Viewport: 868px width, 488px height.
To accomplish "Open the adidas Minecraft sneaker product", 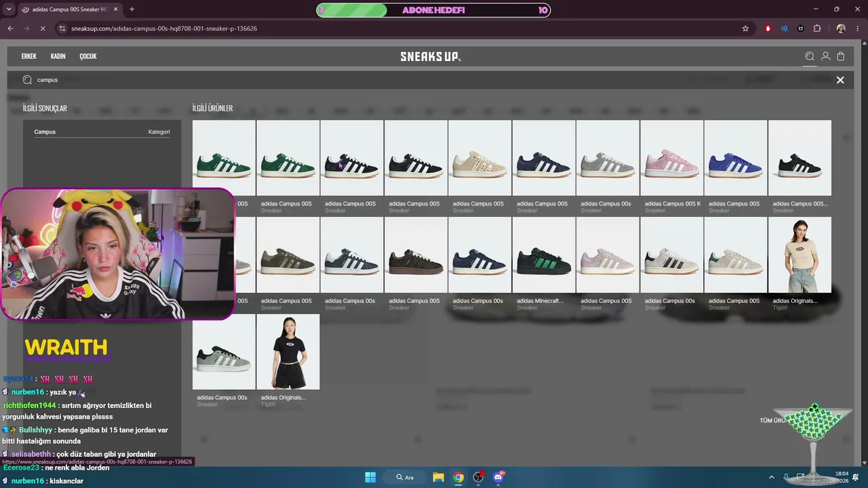I will [x=543, y=264].
